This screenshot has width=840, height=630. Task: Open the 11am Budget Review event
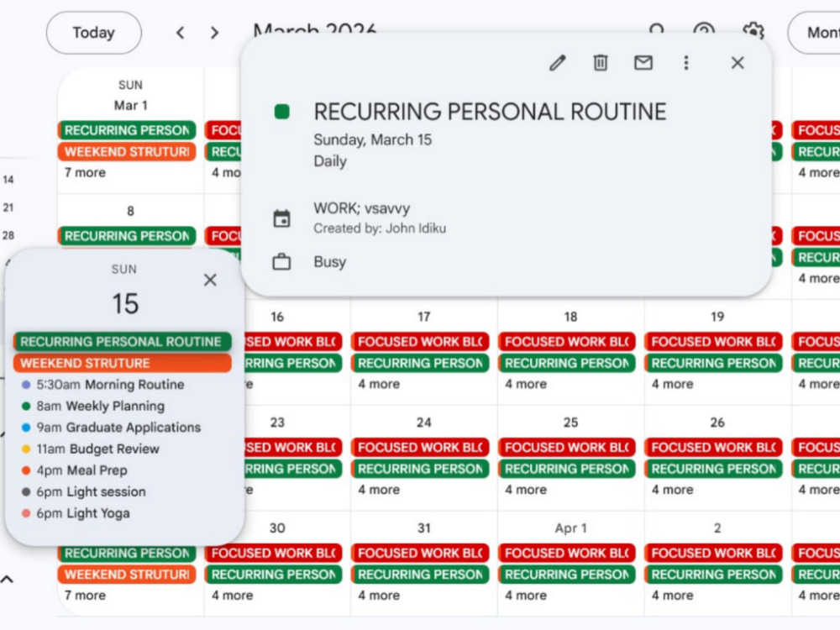pyautogui.click(x=91, y=449)
